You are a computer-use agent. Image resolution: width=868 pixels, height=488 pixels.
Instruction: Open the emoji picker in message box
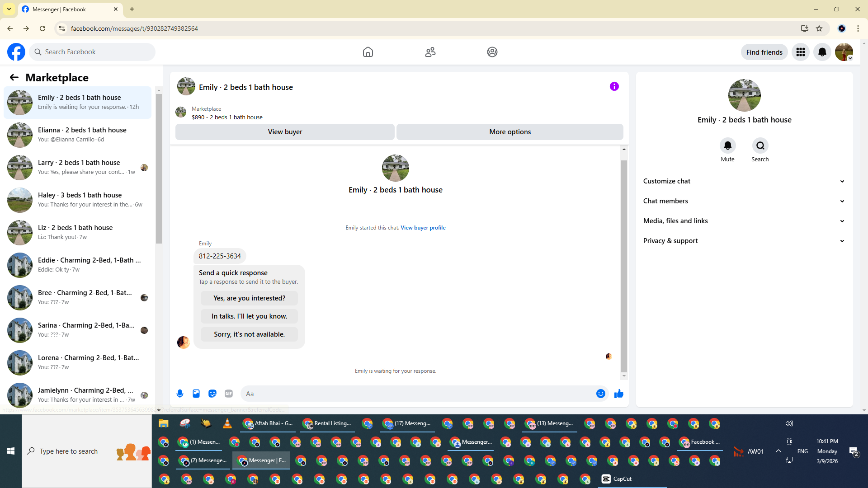(x=600, y=394)
